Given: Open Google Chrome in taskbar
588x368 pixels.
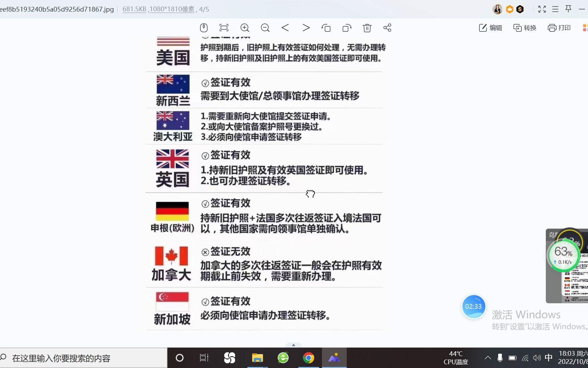Looking at the screenshot, I should (x=309, y=358).
